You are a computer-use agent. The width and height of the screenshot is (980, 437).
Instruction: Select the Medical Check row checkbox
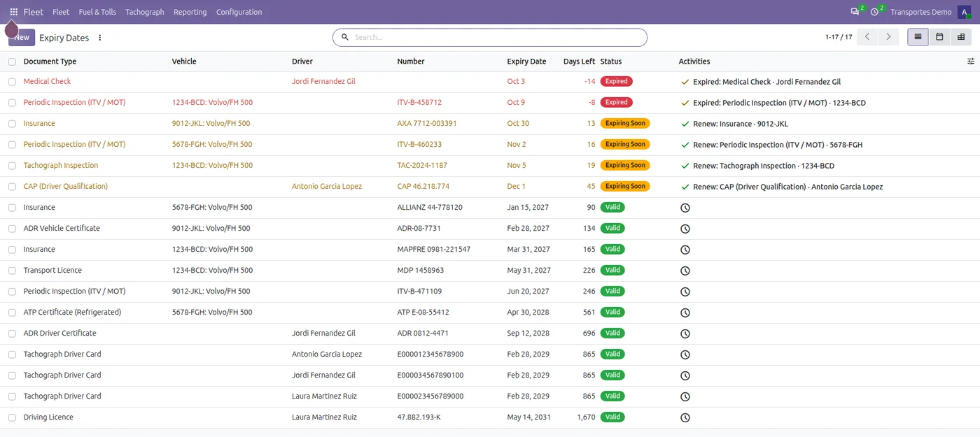pyautogui.click(x=12, y=82)
